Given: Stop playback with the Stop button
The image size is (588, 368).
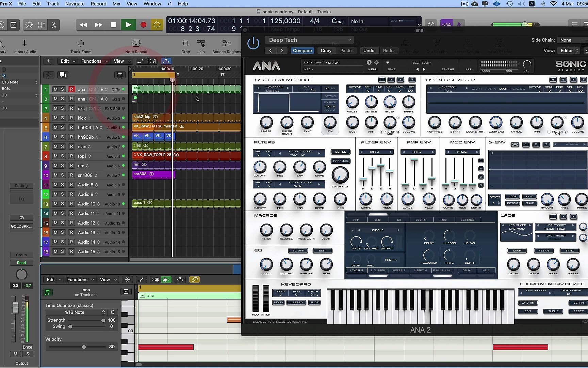Looking at the screenshot, I should point(113,25).
